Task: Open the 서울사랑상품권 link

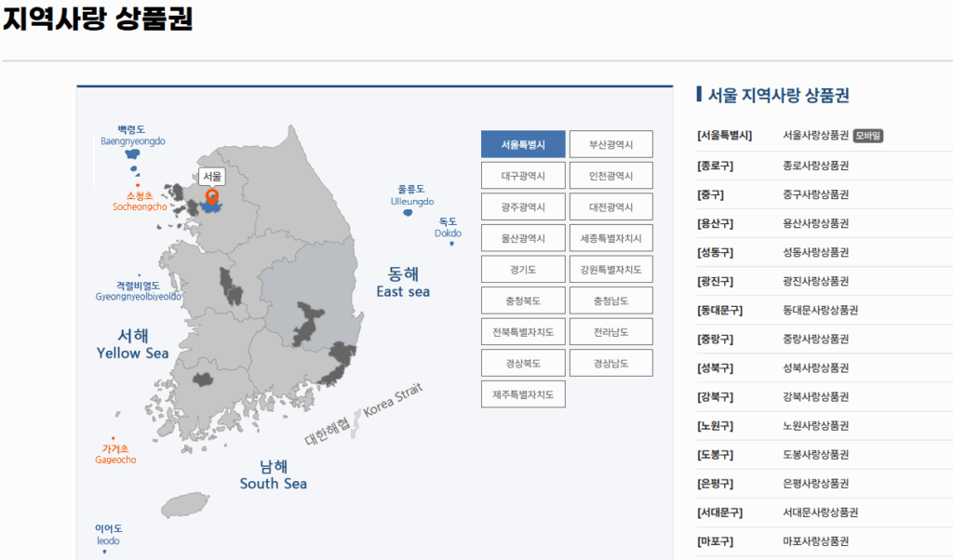Action: [815, 136]
